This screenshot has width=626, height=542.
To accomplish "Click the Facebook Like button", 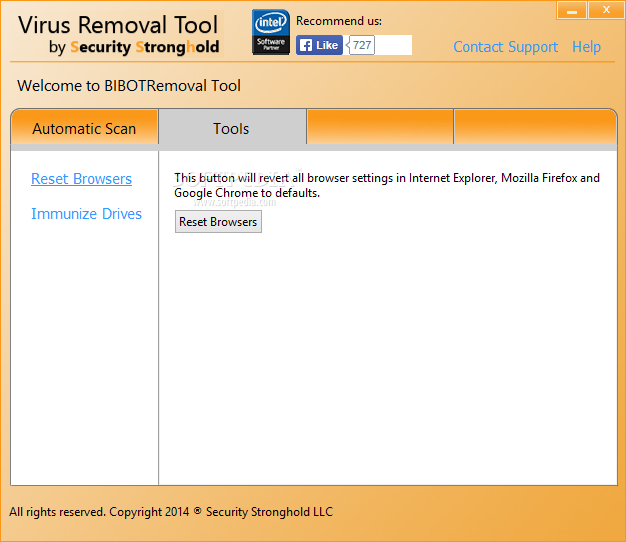I will (x=319, y=45).
